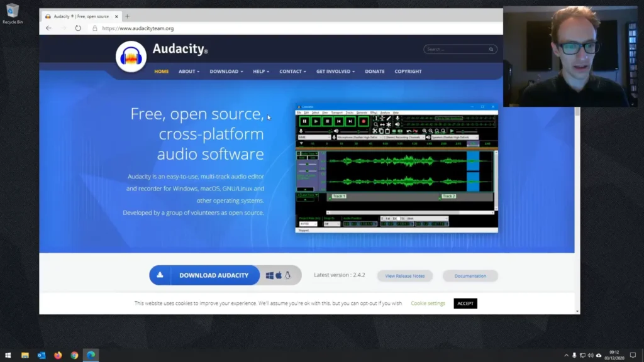Image resolution: width=644 pixels, height=362 pixels.
Task: Expand the ABOUT menu
Action: pyautogui.click(x=189, y=72)
